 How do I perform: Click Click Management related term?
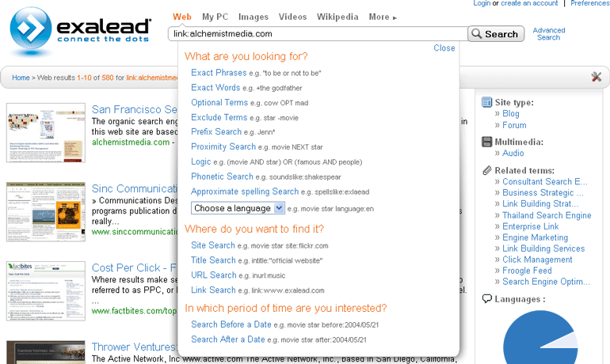pos(537,260)
